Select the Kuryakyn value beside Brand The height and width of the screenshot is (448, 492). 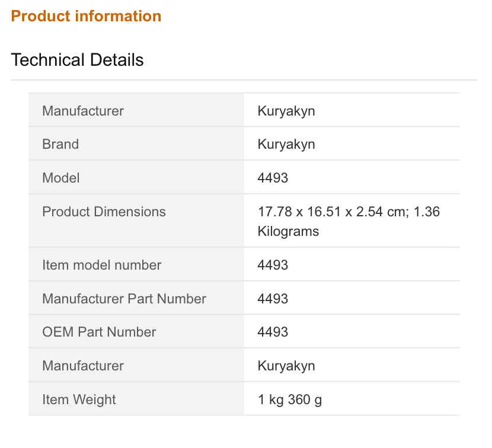click(286, 144)
